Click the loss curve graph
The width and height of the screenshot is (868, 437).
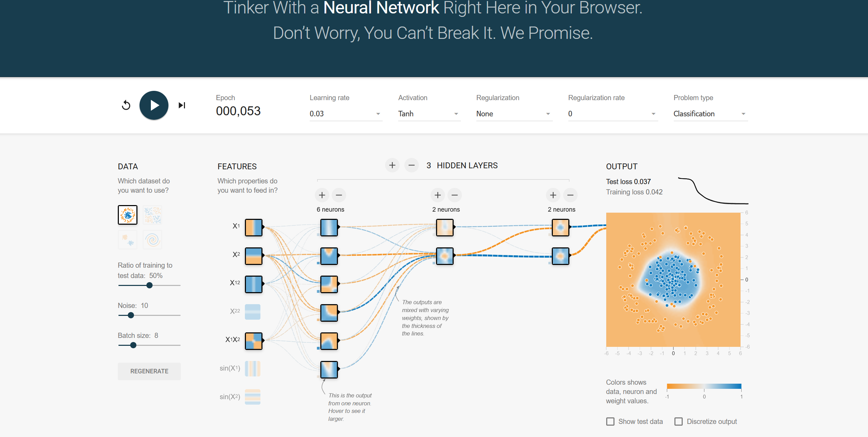click(x=713, y=191)
